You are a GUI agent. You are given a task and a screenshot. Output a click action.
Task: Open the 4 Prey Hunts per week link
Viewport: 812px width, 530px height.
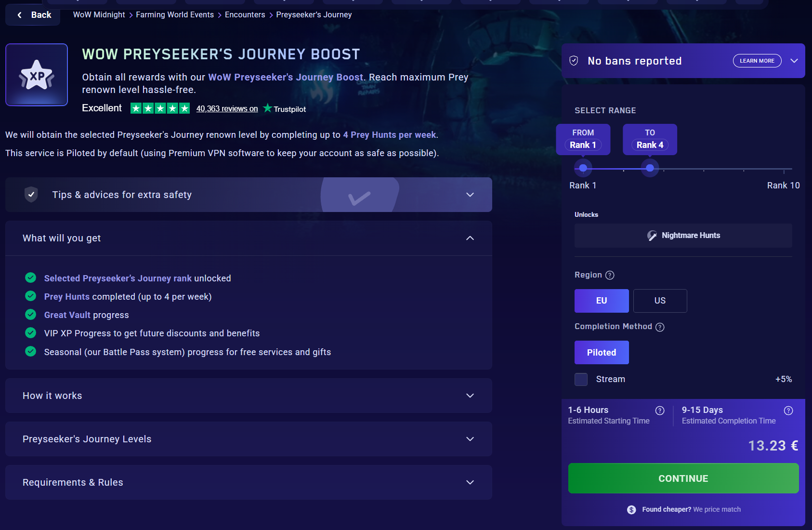(x=390, y=135)
